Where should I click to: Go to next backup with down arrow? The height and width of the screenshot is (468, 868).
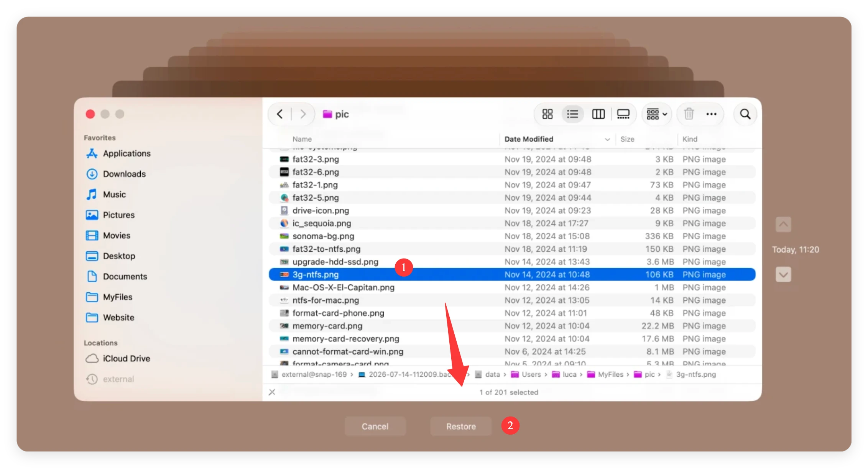coord(783,274)
